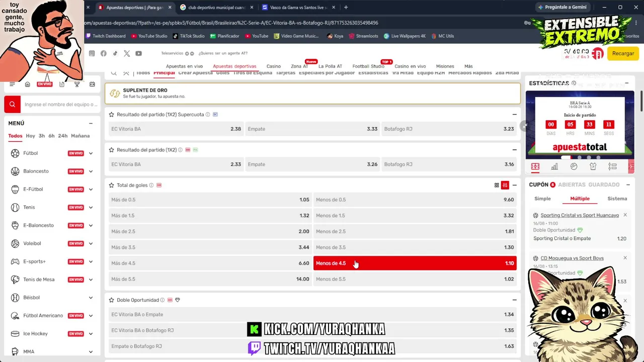Click the red search button in sidebar
644x362 pixels.
pos(12,104)
